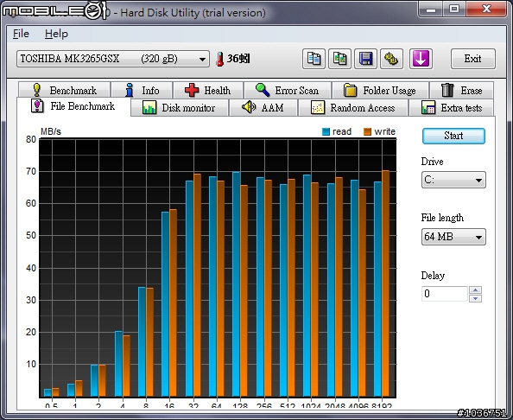Switch to the Error Scan tab

click(x=288, y=90)
